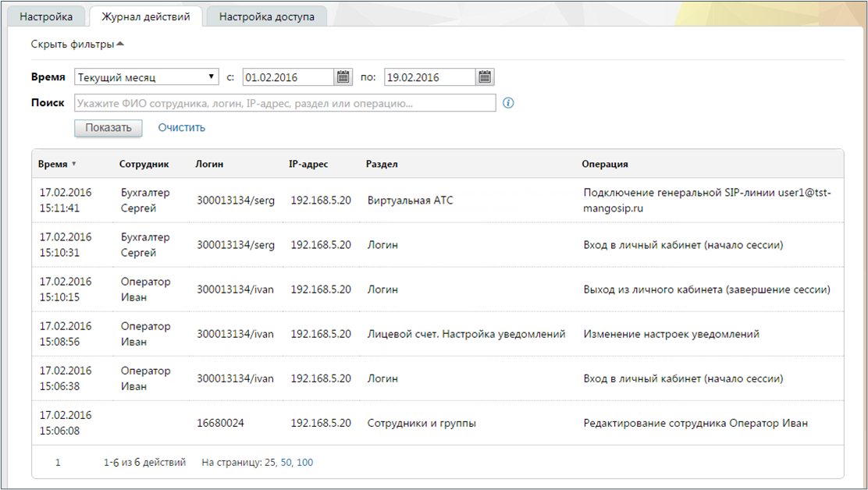This screenshot has width=868, height=490.
Task: Click Редактирование сотрудника Оператор Иван text
Action: click(695, 423)
